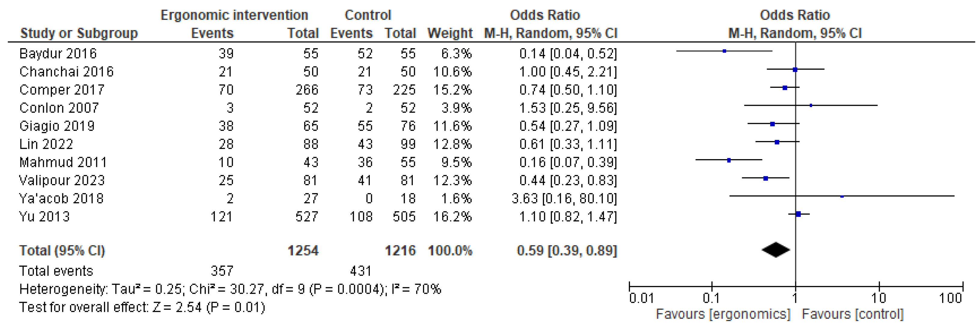Click the black pooled-effect diamond

[x=776, y=250]
